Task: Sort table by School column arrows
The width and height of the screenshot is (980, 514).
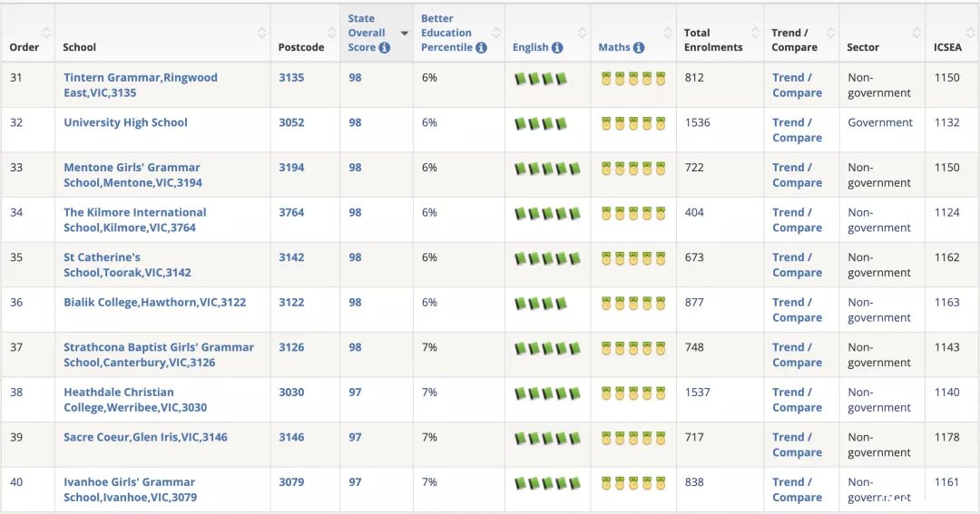Action: 262,33
